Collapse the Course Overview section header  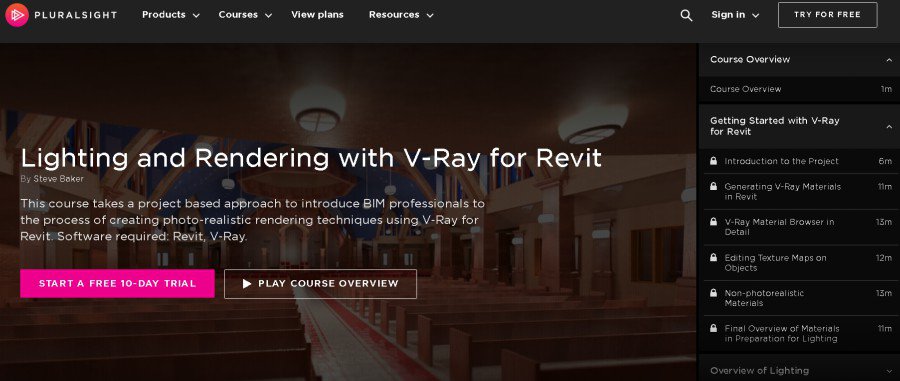pyautogui.click(x=799, y=60)
